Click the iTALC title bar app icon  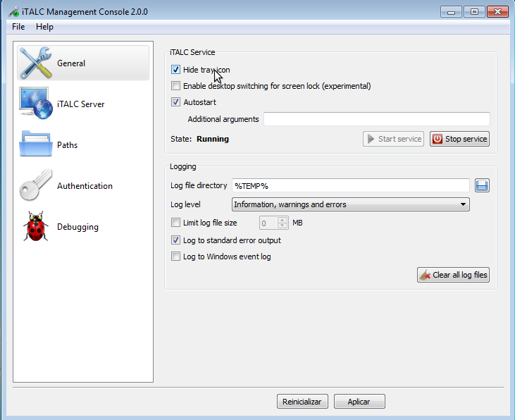14,11
